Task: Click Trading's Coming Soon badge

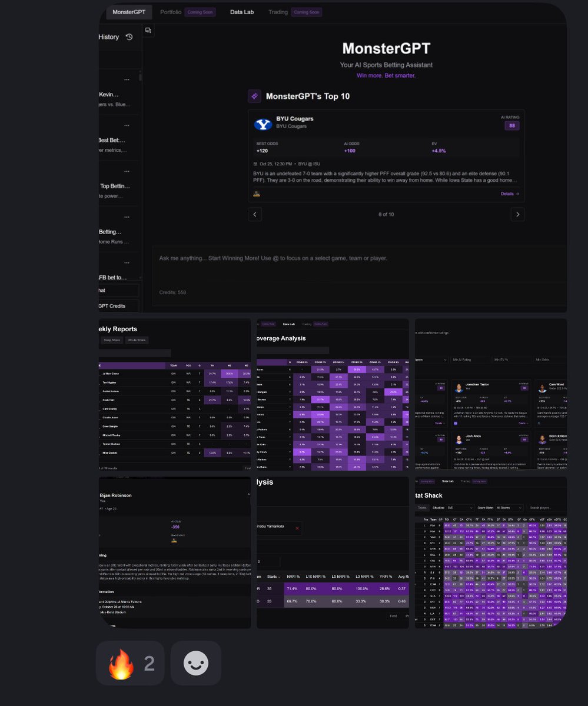Action: [307, 12]
